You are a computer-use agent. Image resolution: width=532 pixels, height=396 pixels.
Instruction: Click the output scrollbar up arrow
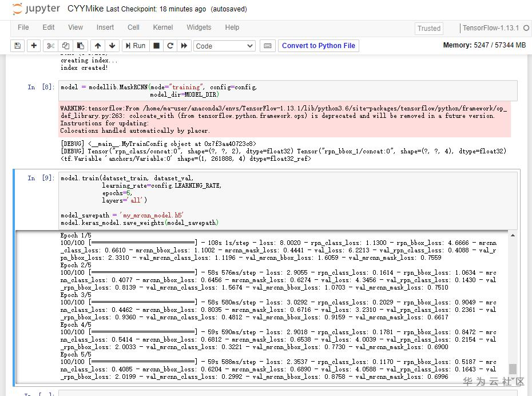click(x=513, y=235)
